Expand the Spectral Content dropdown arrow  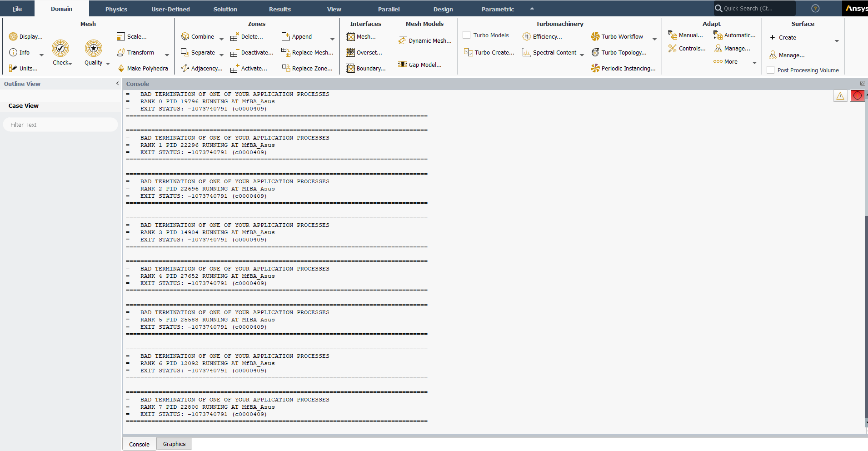pyautogui.click(x=582, y=55)
